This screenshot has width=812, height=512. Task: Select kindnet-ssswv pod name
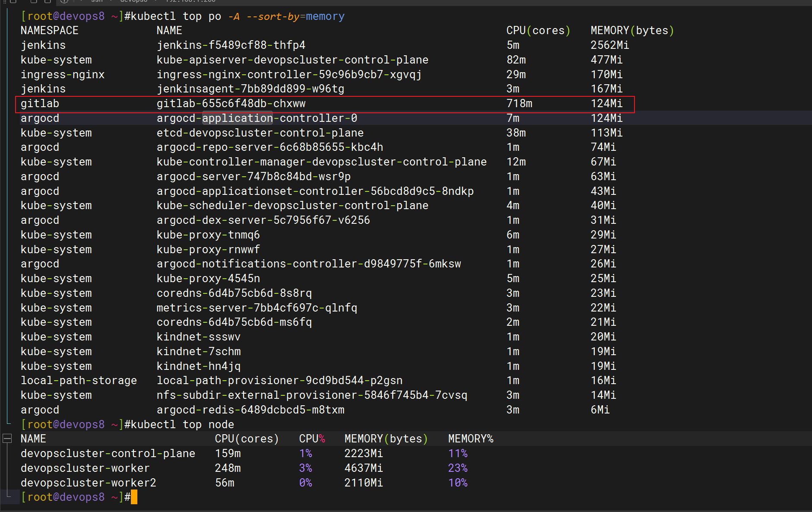[199, 337]
